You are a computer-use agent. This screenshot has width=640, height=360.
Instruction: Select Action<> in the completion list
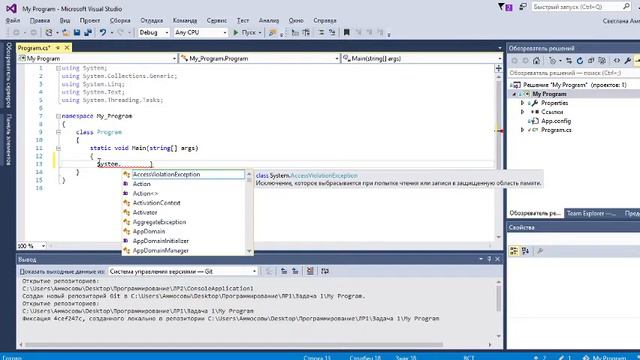tap(184, 193)
